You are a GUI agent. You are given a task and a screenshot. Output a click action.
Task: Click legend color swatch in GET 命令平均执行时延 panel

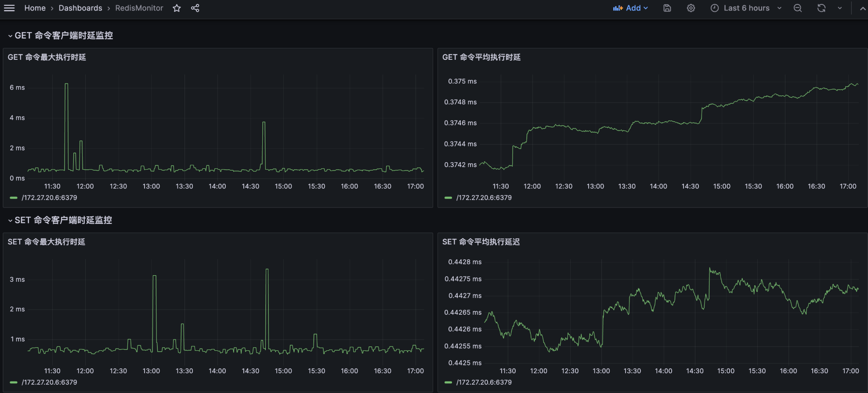point(448,198)
